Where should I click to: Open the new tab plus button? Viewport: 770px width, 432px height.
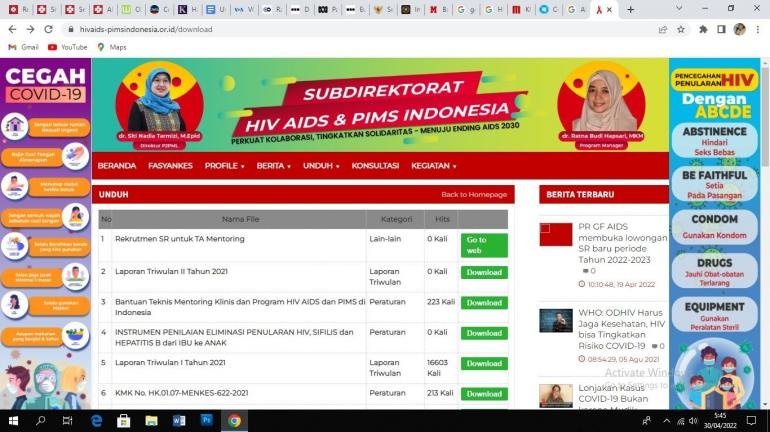(630, 9)
